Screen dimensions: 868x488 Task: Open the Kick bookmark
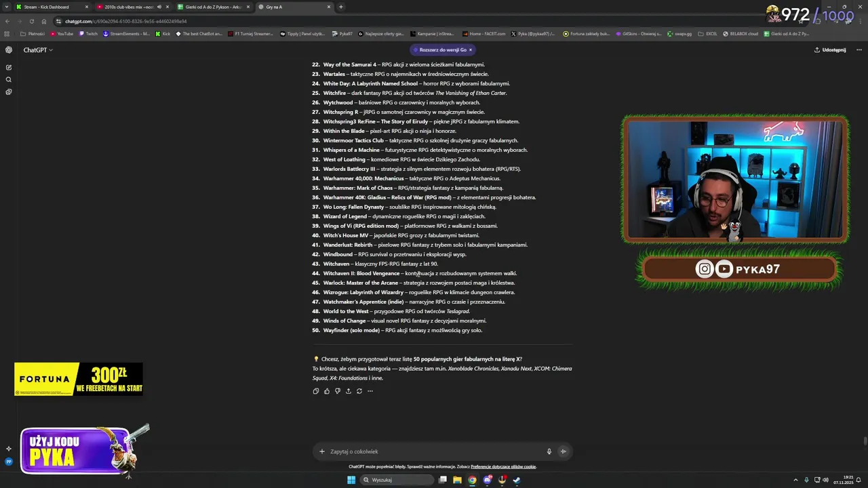coord(163,33)
